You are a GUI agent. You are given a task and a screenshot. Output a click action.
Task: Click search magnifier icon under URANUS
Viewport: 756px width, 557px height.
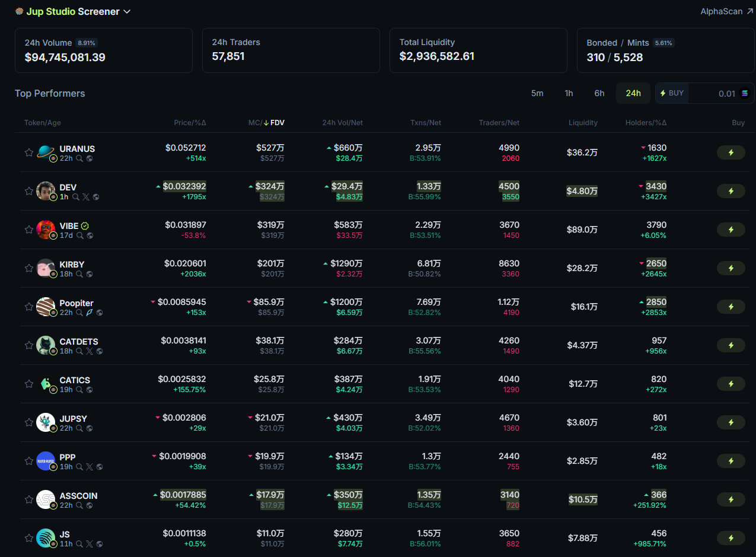coord(79,158)
